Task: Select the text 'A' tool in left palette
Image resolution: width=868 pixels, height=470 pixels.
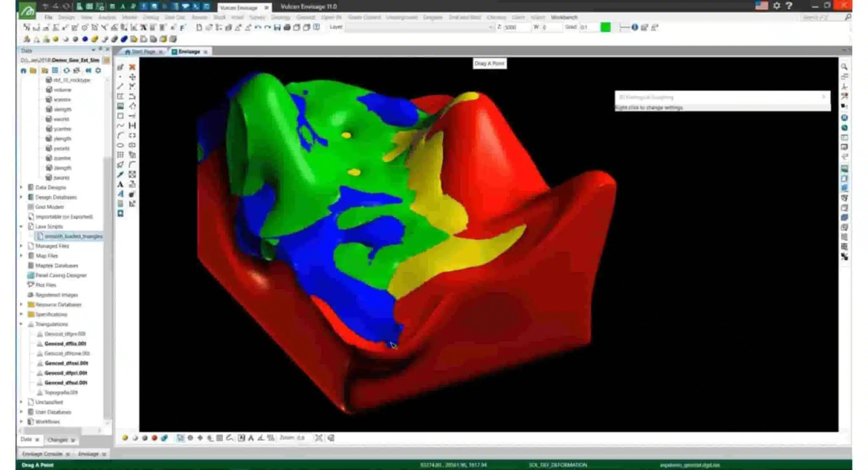Action: tap(120, 184)
